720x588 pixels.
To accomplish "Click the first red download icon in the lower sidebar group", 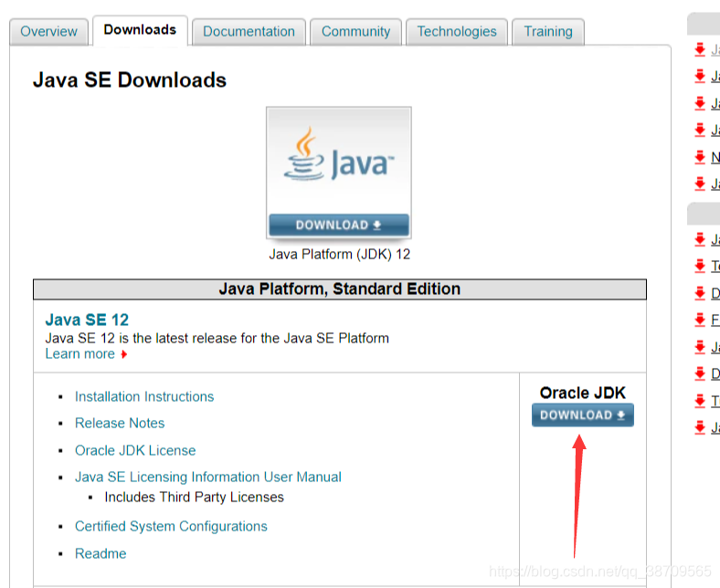I will tap(700, 238).
